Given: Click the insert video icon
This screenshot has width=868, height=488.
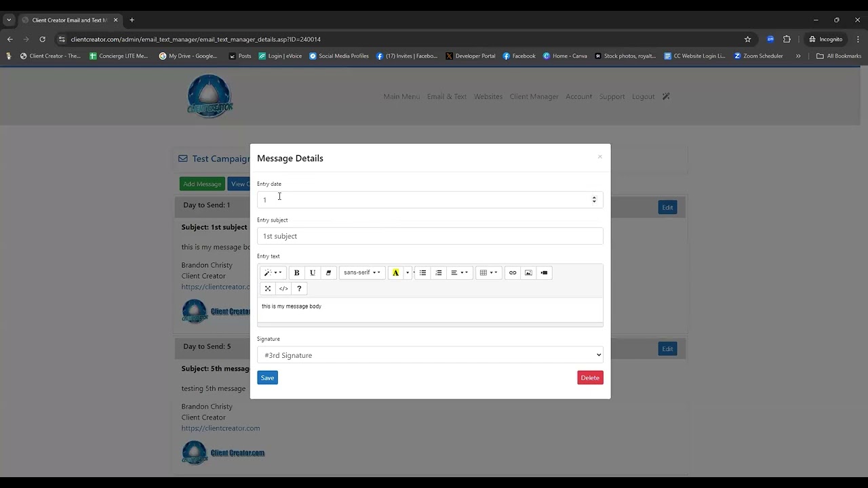Looking at the screenshot, I should [544, 272].
